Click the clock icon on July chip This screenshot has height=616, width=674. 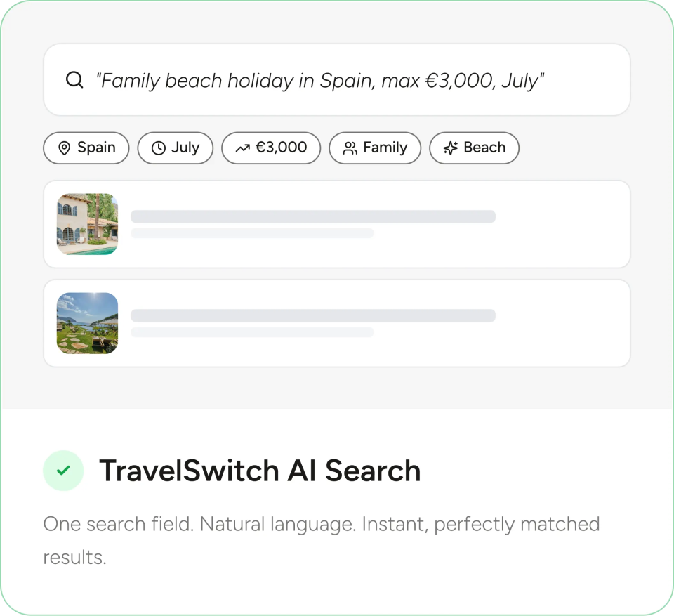coord(159,148)
